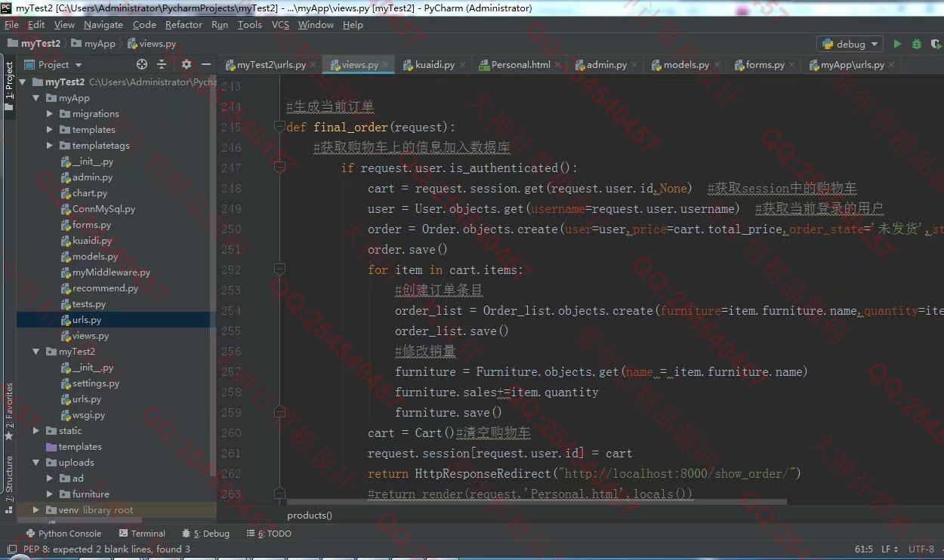944x560 pixels.
Task: Click the horizontal scrollbar of the editor
Action: pyautogui.click(x=536, y=501)
